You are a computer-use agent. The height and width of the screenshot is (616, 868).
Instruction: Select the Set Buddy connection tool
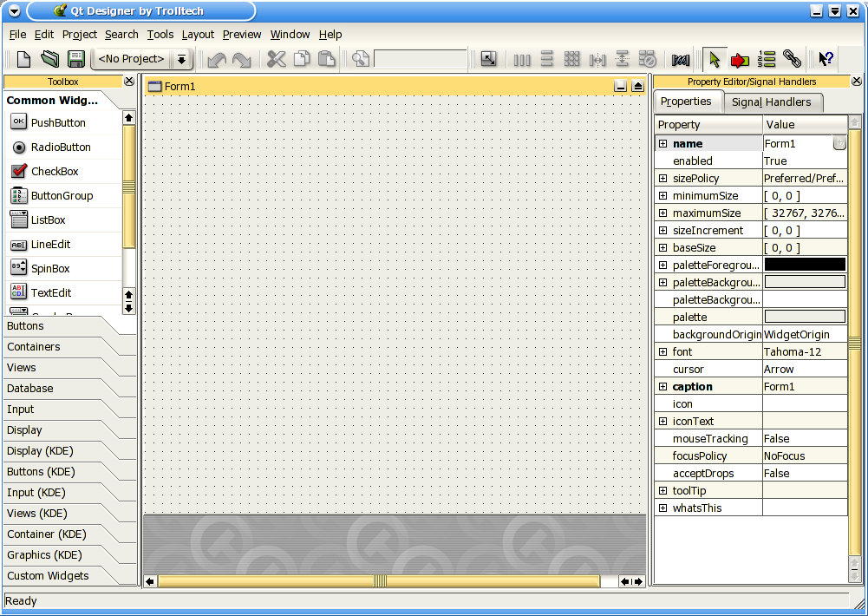pyautogui.click(x=792, y=59)
